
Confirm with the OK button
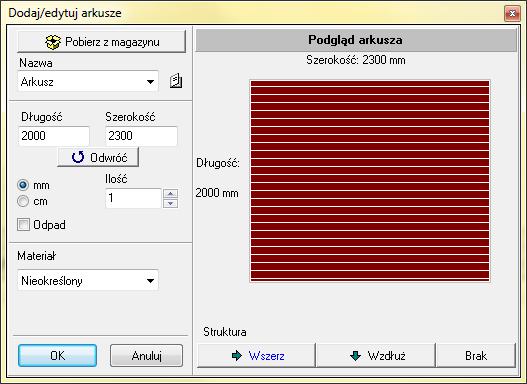(x=57, y=355)
